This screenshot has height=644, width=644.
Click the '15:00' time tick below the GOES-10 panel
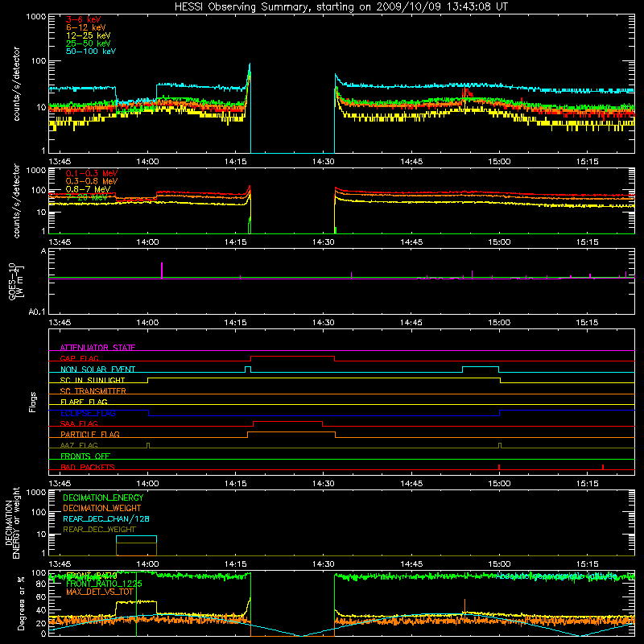click(x=499, y=323)
